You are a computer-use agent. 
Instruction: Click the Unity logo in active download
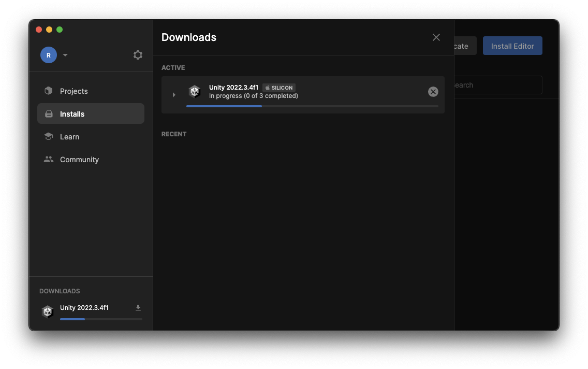click(x=195, y=91)
